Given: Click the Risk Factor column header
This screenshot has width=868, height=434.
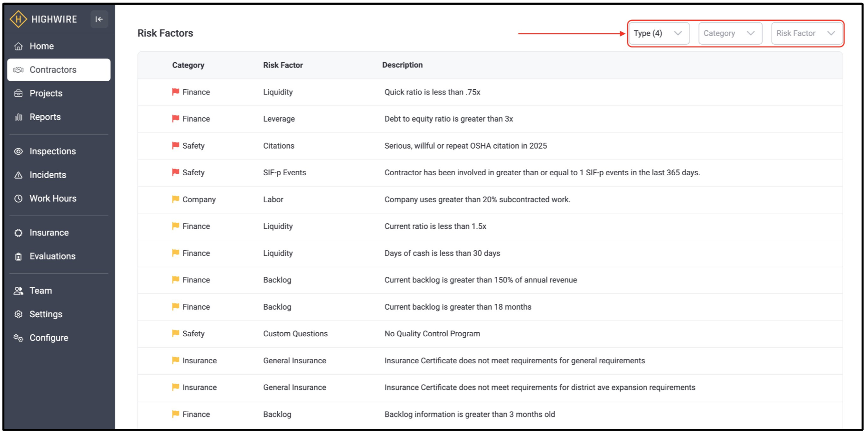Looking at the screenshot, I should point(283,65).
